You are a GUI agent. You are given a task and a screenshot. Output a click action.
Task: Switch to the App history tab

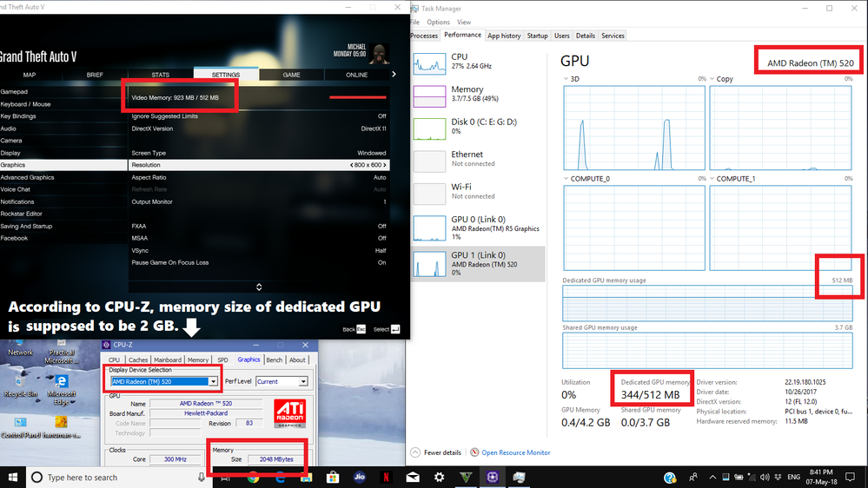pos(504,36)
